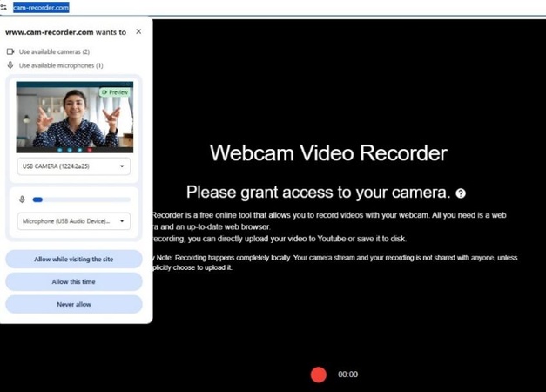Screen dimensions: 546x392
Task: Click the camera icon beside 'Use available cameras'
Action: (x=10, y=51)
